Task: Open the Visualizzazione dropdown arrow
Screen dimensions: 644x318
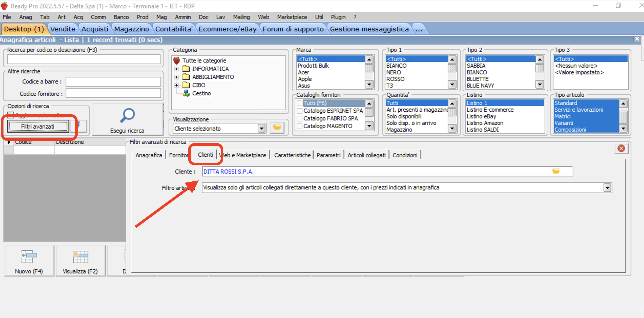Action: 261,128
